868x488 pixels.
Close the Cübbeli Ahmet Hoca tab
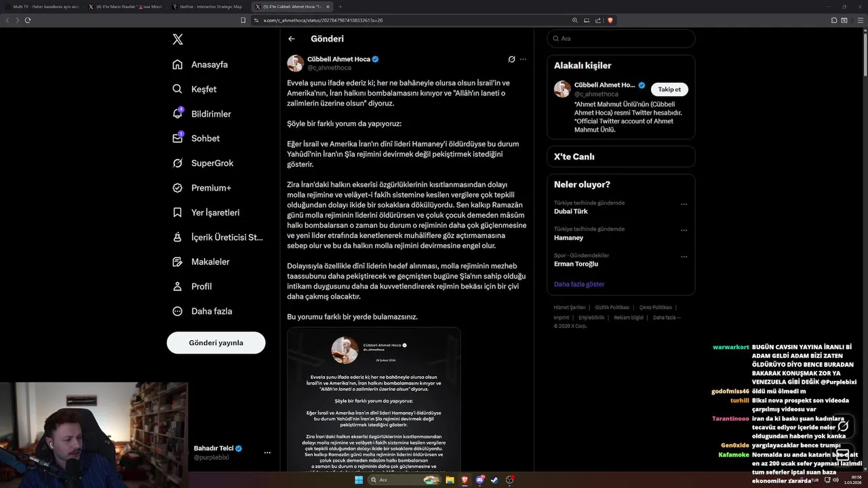pyautogui.click(x=329, y=7)
